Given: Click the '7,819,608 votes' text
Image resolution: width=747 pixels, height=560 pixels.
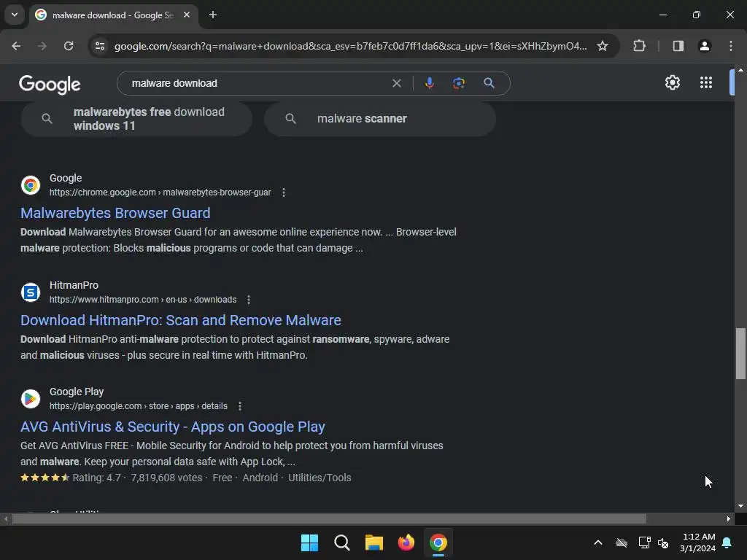Looking at the screenshot, I should [x=167, y=478].
